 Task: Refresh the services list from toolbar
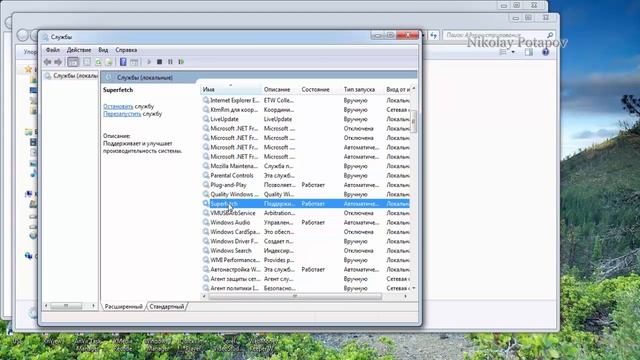(98, 62)
